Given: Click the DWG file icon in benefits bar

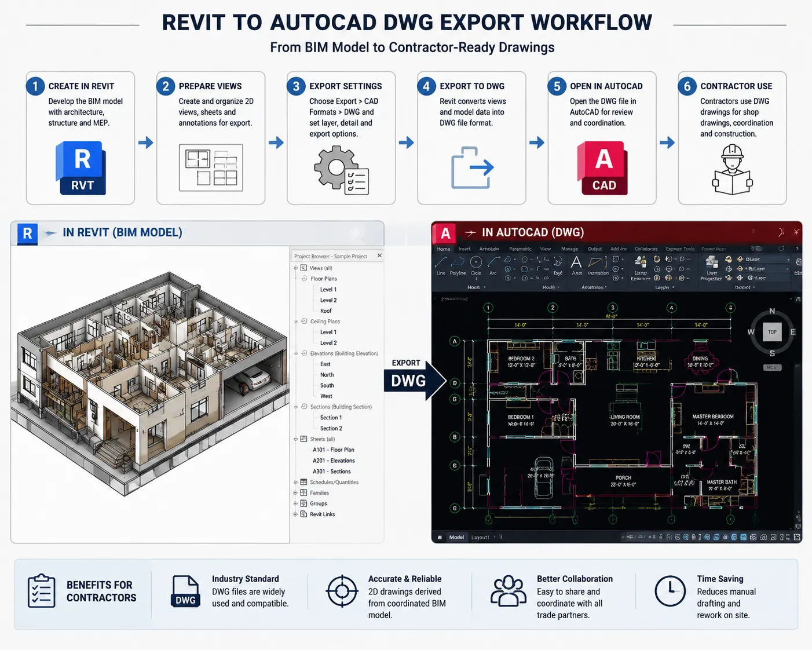Looking at the screenshot, I should click(185, 591).
